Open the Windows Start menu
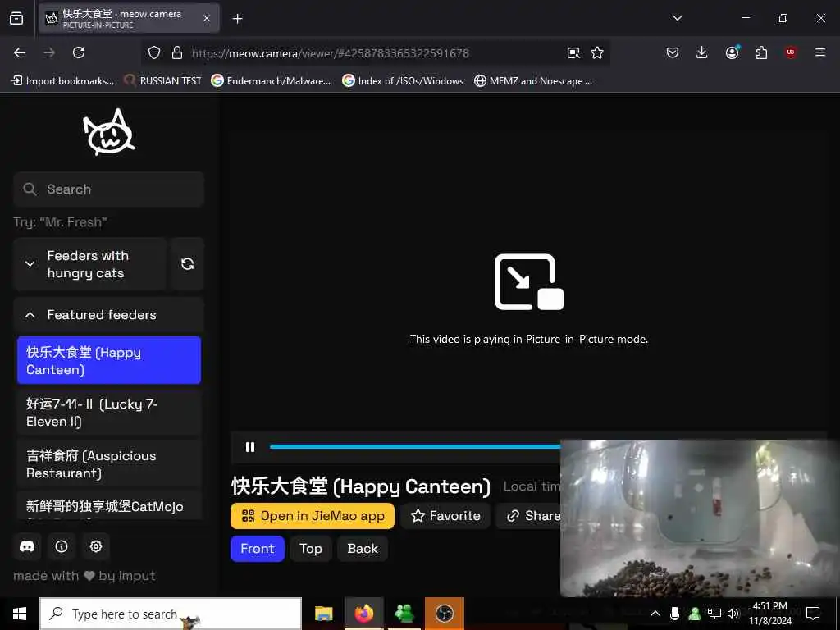 20,614
